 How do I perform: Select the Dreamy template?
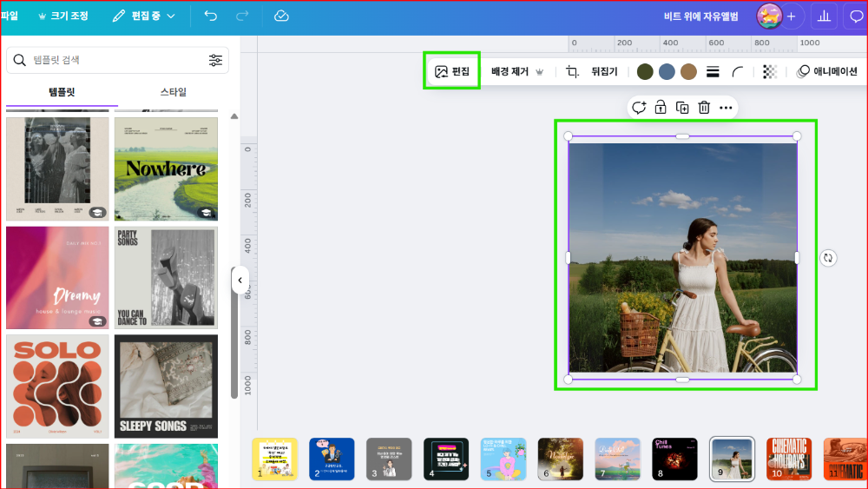coord(57,277)
